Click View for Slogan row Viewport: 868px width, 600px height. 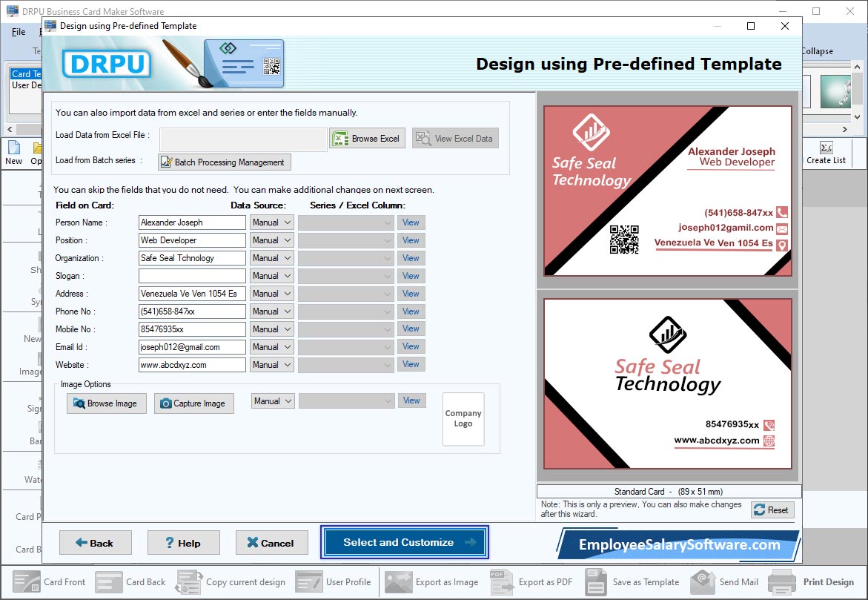point(411,276)
